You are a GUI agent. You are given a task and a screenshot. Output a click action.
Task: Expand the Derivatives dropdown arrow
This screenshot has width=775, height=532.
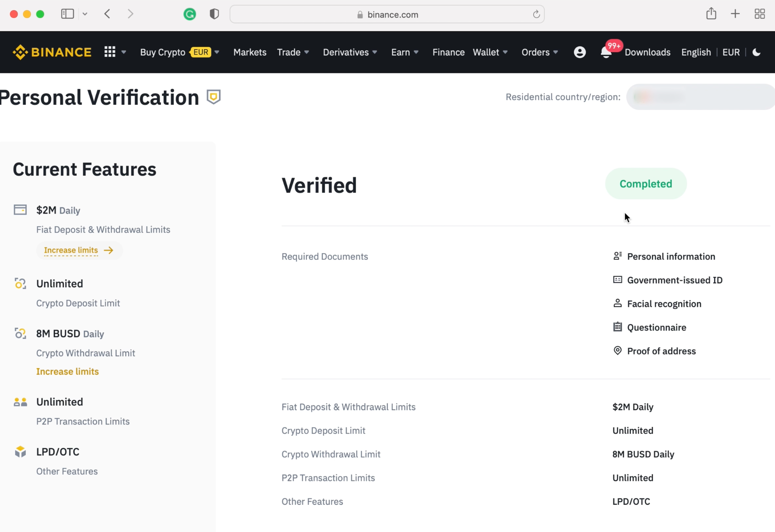coord(375,52)
